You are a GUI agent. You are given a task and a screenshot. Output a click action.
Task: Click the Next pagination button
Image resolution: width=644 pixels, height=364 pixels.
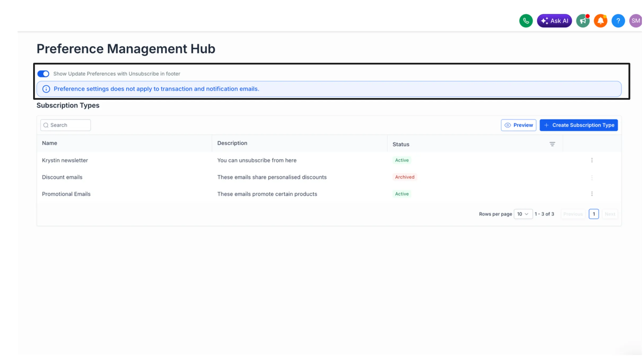click(610, 214)
